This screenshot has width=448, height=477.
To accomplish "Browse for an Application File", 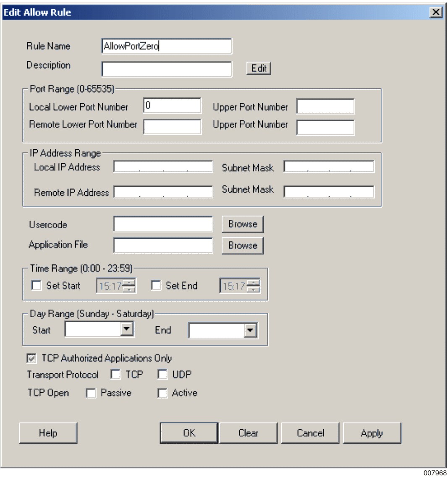I will coord(242,246).
